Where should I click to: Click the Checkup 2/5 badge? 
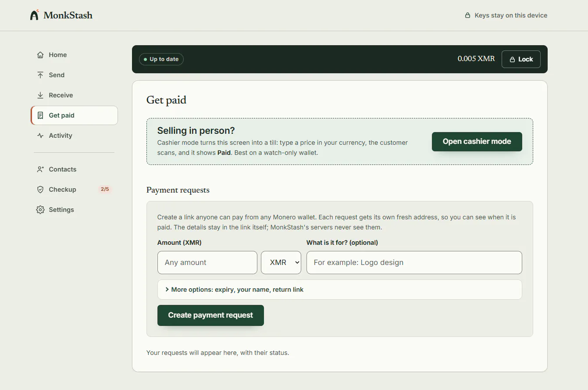click(105, 190)
